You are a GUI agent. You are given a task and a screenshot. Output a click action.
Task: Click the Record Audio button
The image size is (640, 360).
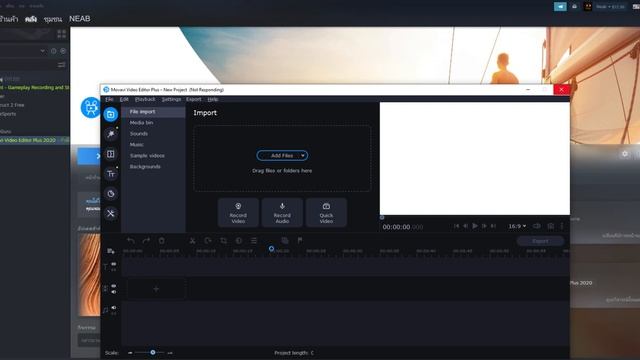282,212
